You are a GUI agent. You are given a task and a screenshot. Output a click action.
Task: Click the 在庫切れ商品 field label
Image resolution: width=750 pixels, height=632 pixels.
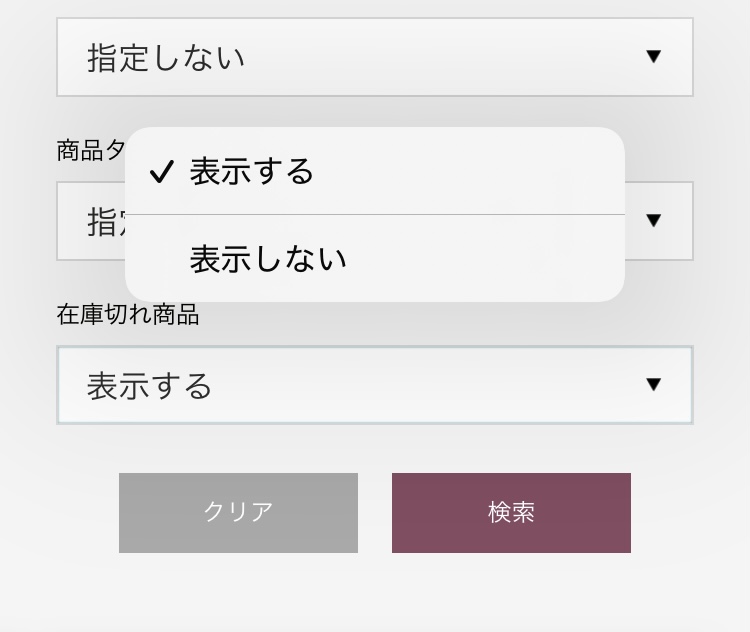128,315
